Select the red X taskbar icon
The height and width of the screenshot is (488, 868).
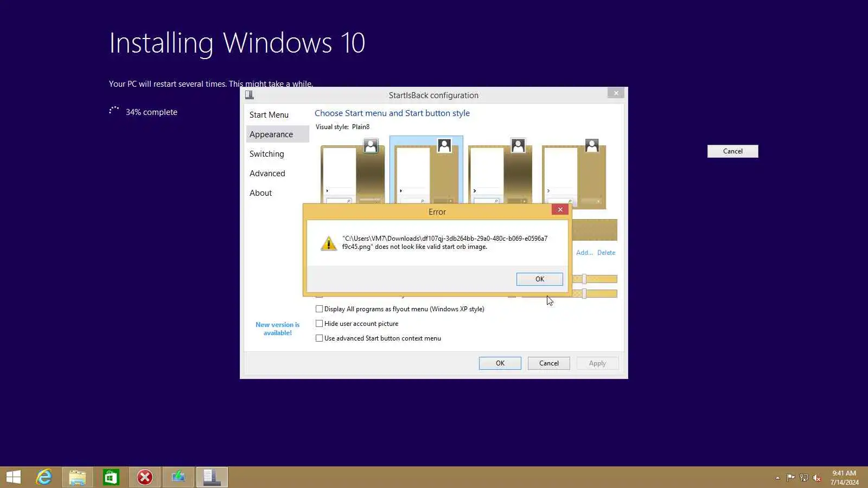145,477
